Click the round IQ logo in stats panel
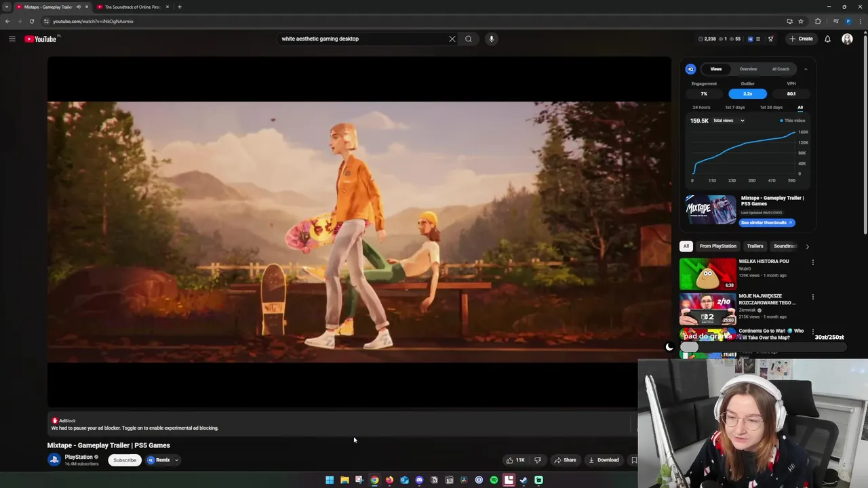The height and width of the screenshot is (488, 868). coord(690,68)
